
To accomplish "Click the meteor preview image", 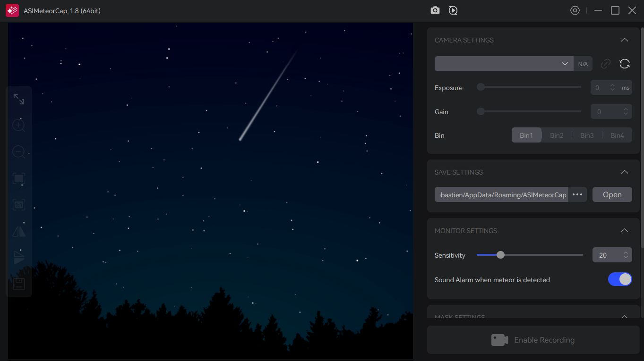I will click(211, 191).
